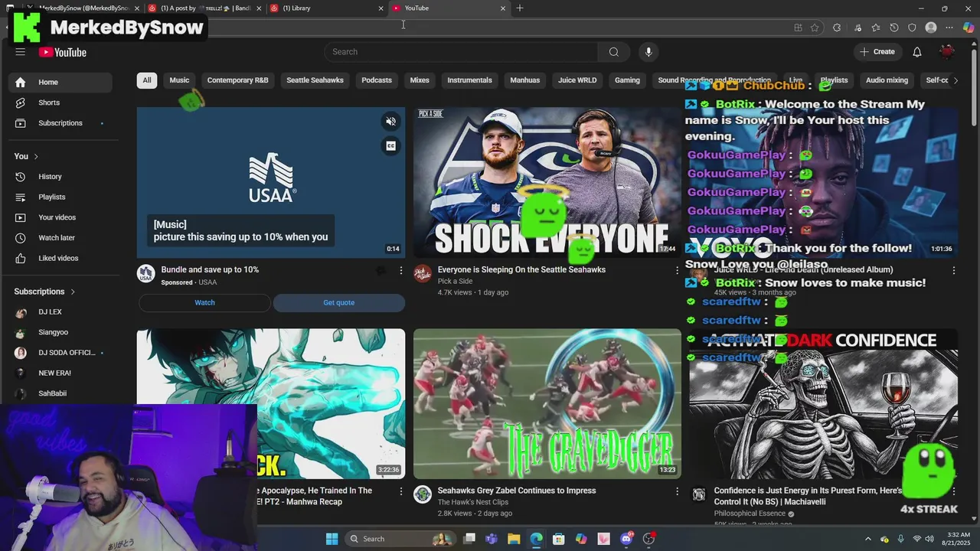Open Edge extensions puzzle icon
Screen dimensions: 980x551
(x=837, y=28)
